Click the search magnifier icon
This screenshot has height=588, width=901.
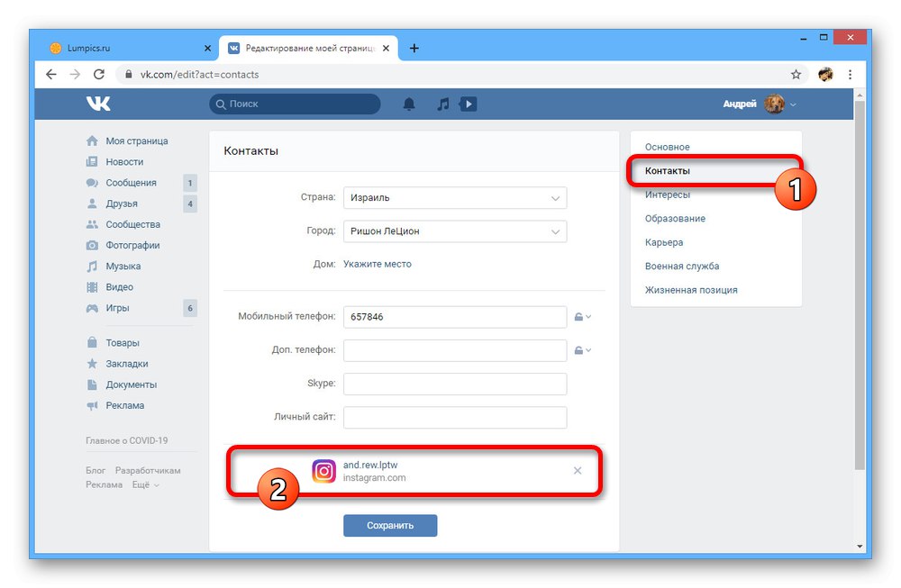221,104
